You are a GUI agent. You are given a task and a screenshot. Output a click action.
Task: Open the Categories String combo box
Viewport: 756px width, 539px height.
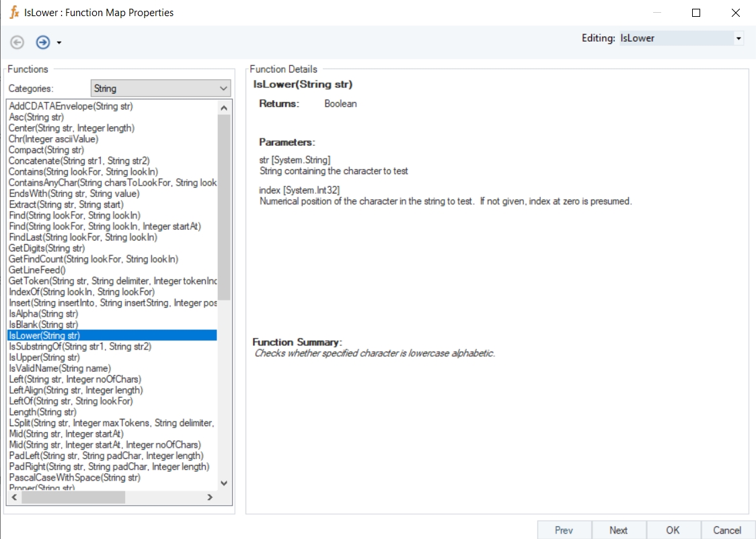(160, 88)
